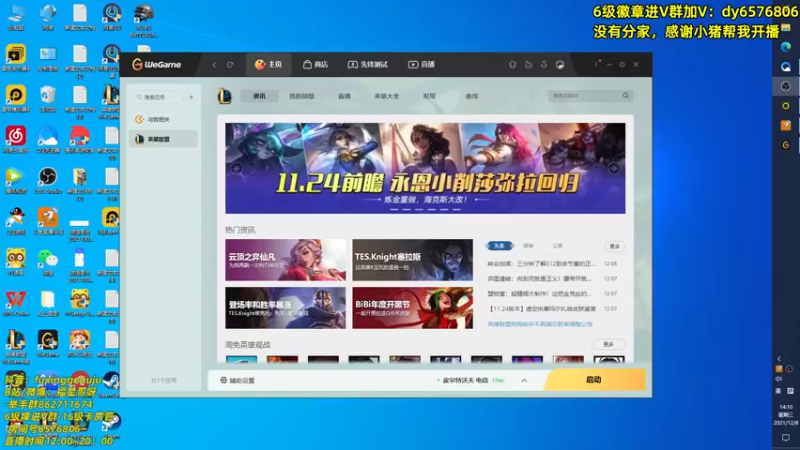Click the first banner pagination dash
This screenshot has height=450, width=800.
tap(394, 209)
